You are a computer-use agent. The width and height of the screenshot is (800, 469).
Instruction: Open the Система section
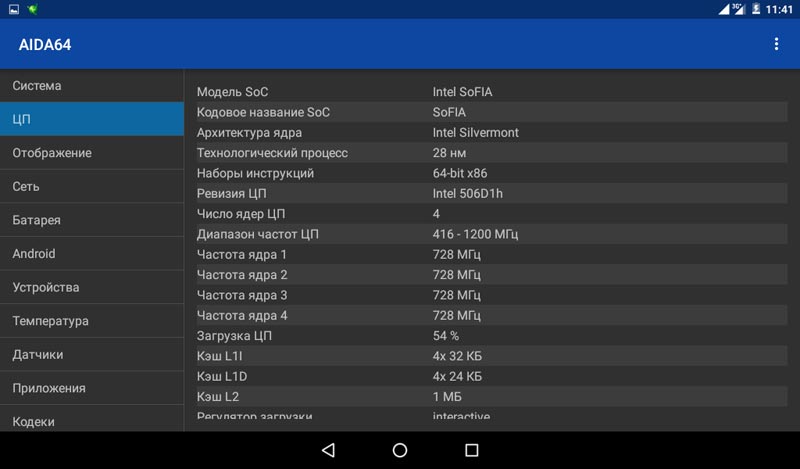pyautogui.click(x=92, y=86)
